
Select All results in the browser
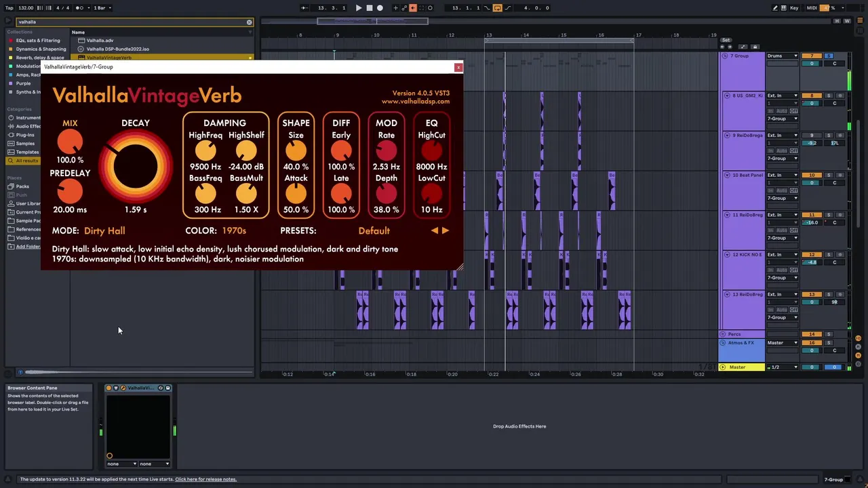(23, 161)
